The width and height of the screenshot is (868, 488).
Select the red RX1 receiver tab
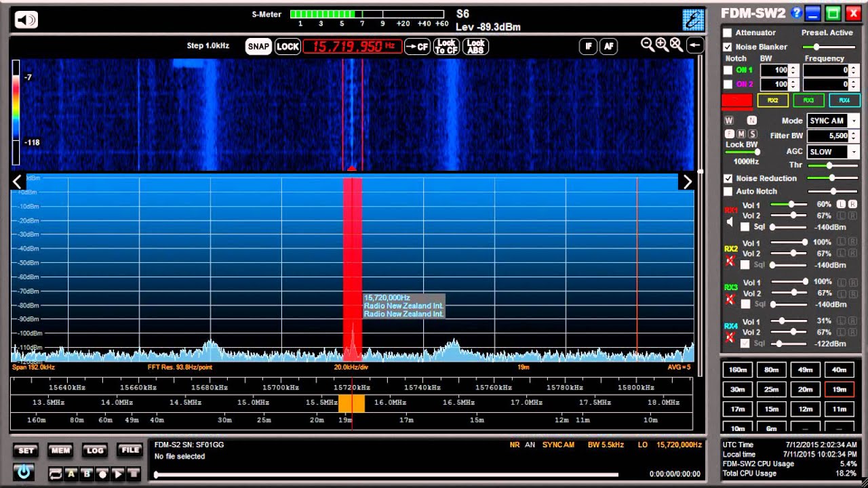(737, 100)
